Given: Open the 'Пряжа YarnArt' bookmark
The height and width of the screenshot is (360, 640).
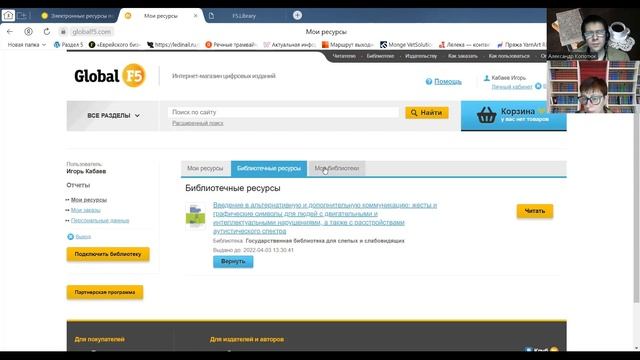Looking at the screenshot, I should [x=521, y=44].
